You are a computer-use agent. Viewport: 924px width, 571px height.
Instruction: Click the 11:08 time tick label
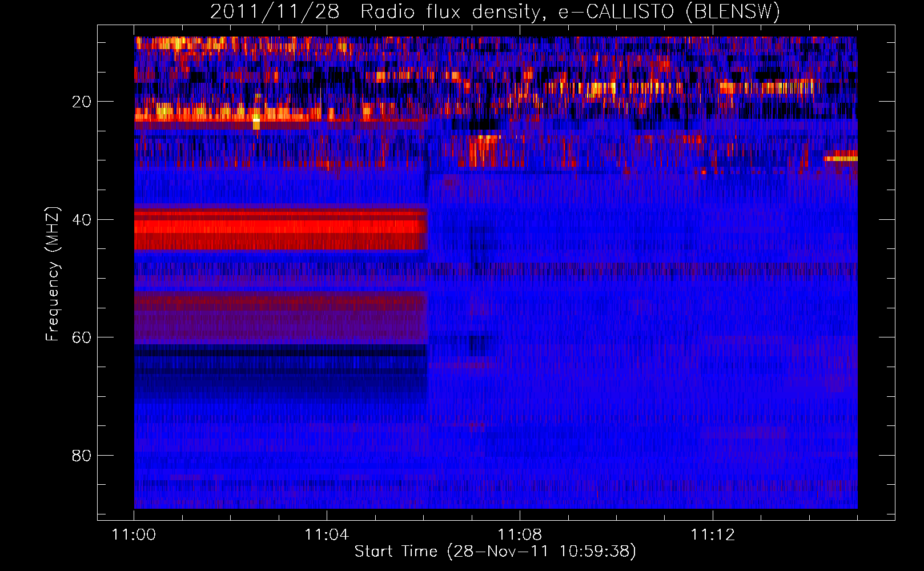click(x=520, y=534)
